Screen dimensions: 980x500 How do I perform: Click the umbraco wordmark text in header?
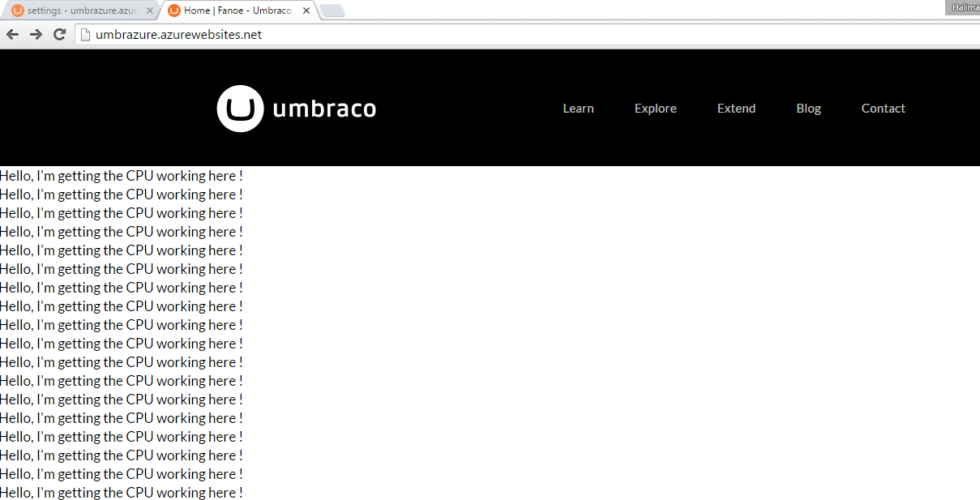tap(324, 109)
